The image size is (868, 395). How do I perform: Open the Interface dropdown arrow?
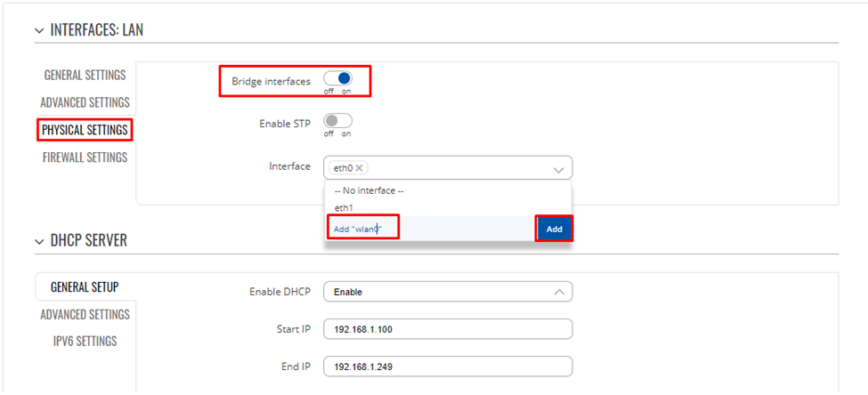(x=559, y=169)
